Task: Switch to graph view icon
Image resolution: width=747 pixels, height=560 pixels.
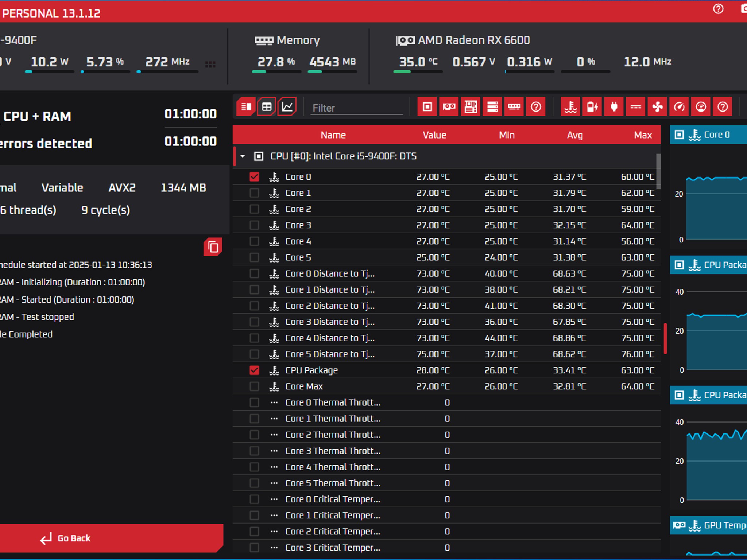Action: click(x=287, y=107)
